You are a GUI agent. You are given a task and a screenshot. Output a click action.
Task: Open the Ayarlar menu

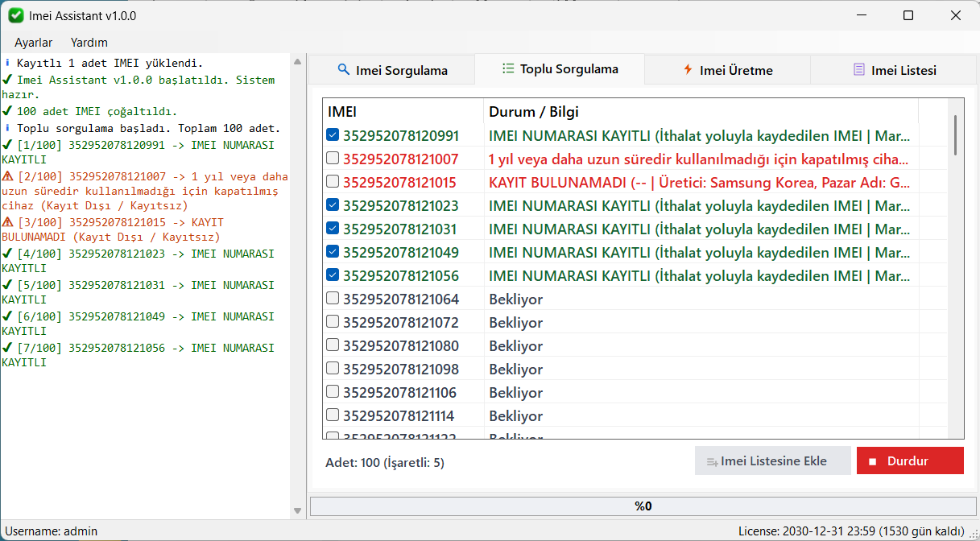(33, 42)
